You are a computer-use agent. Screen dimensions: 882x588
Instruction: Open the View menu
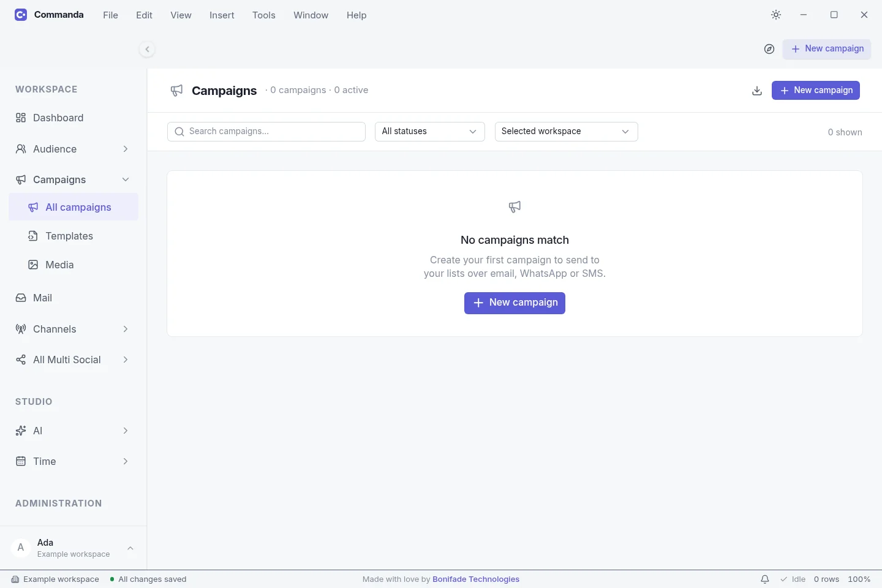[x=181, y=15]
